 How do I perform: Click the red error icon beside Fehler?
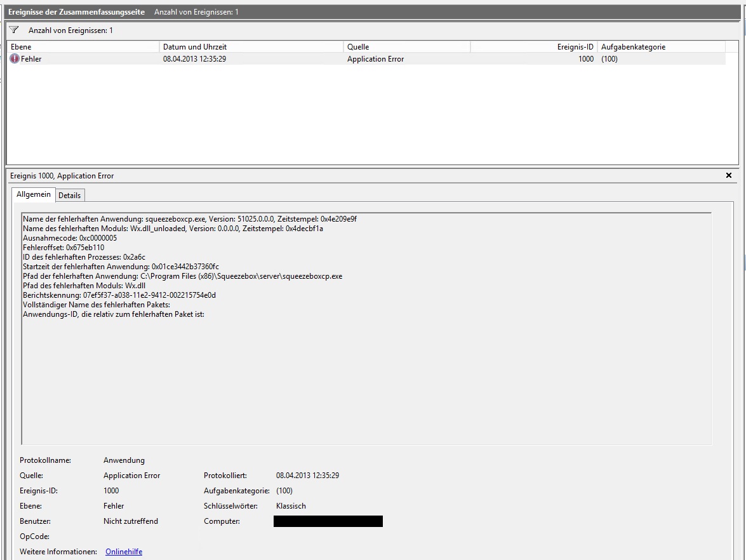tap(15, 59)
